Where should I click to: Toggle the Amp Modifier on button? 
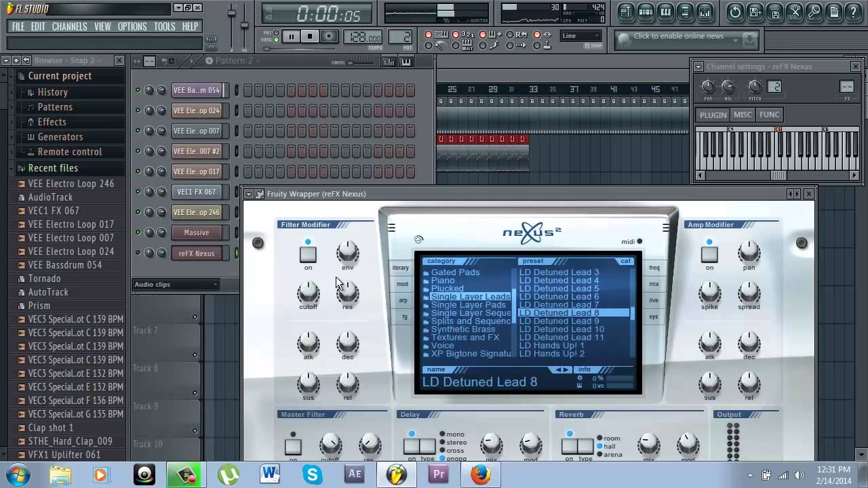click(x=709, y=254)
